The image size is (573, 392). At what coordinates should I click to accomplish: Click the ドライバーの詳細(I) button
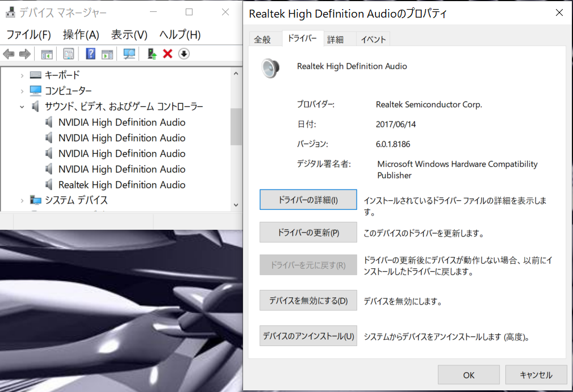pos(308,200)
